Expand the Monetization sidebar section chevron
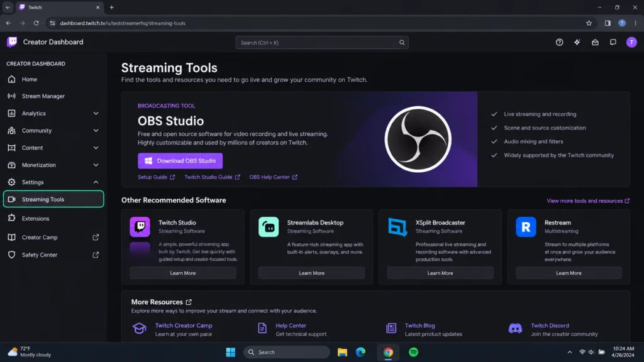Image resolution: width=644 pixels, height=362 pixels. point(96,165)
